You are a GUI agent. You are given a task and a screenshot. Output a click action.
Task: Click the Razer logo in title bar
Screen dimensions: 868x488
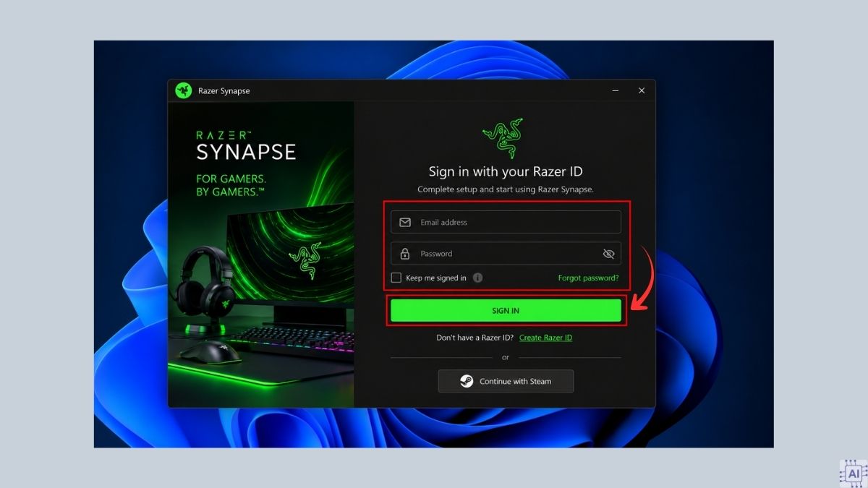(x=184, y=90)
